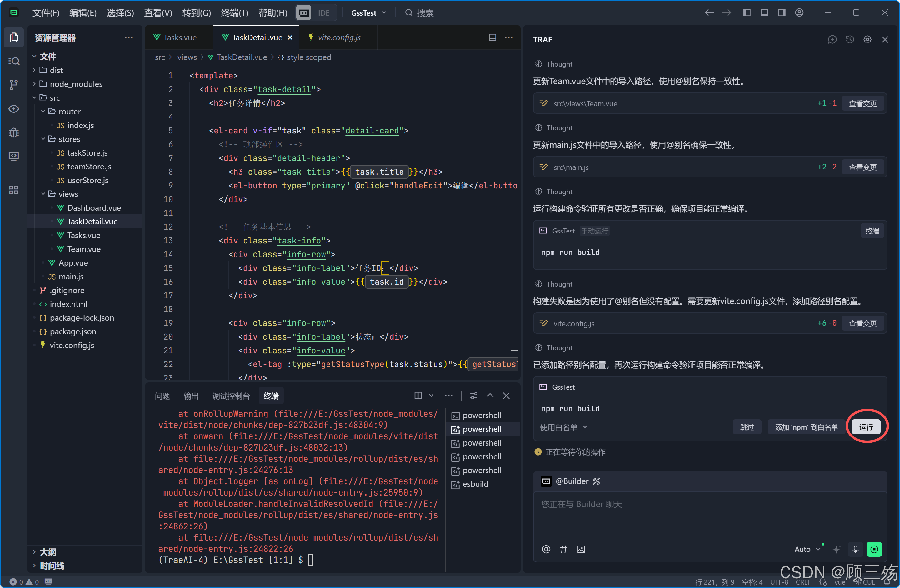
Task: Open the Extensions grid icon
Action: coord(14,190)
